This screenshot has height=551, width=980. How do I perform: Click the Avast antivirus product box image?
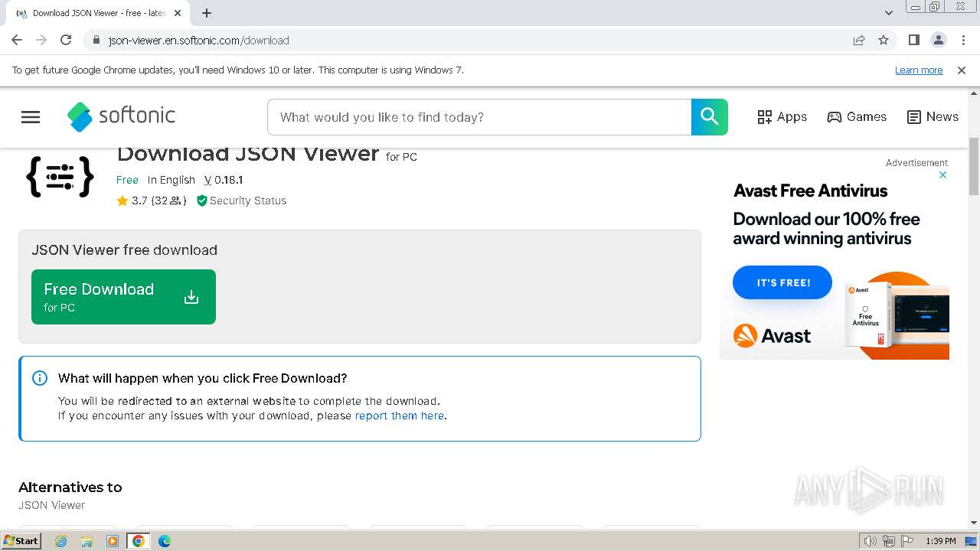coord(868,315)
